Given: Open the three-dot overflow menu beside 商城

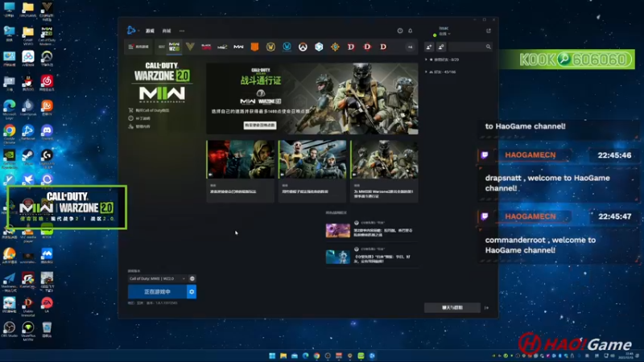Looking at the screenshot, I should coord(182,31).
